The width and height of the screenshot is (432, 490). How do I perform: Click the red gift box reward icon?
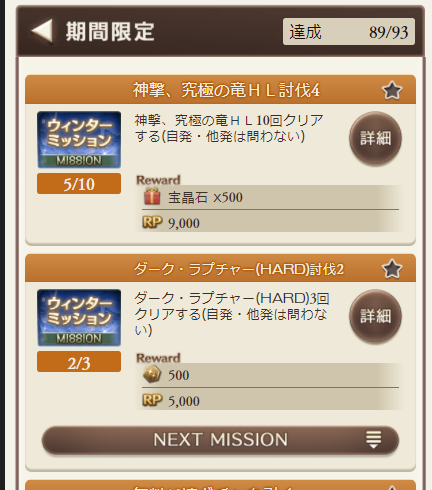coord(152,196)
